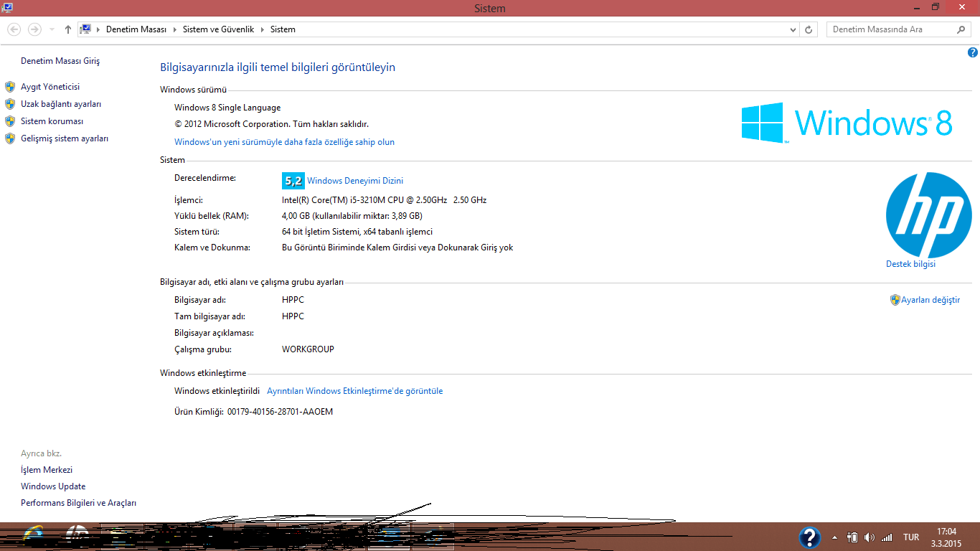Restore down the Sistem window
Screen dimensions: 980x551
(x=936, y=7)
